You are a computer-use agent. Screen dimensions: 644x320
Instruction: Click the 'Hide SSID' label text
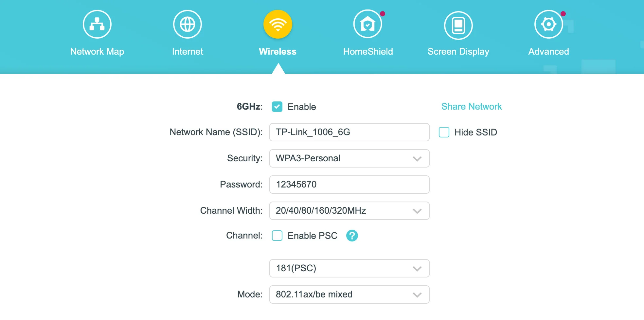tap(476, 132)
